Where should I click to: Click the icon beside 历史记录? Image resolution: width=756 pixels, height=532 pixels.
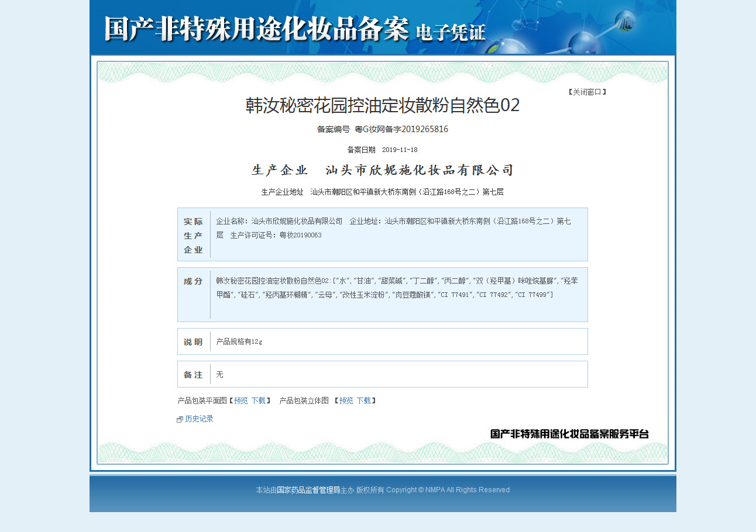pyautogui.click(x=180, y=420)
